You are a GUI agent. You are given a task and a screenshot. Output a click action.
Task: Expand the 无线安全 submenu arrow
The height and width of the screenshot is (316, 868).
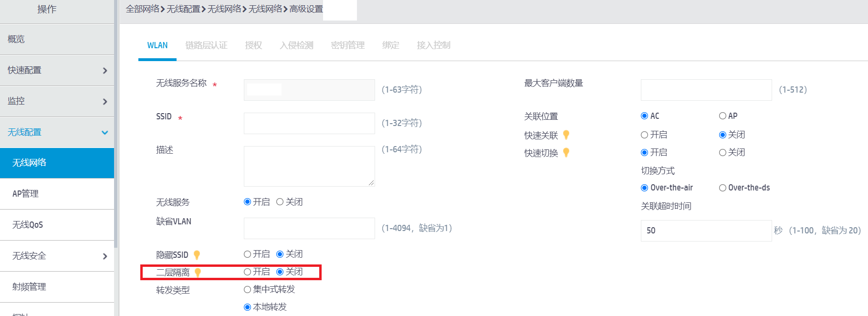tap(105, 256)
